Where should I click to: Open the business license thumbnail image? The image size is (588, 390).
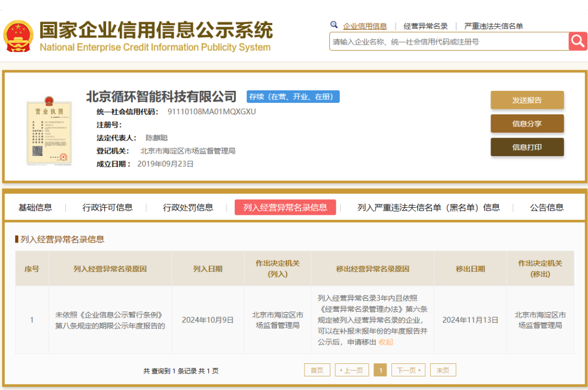coord(49,131)
